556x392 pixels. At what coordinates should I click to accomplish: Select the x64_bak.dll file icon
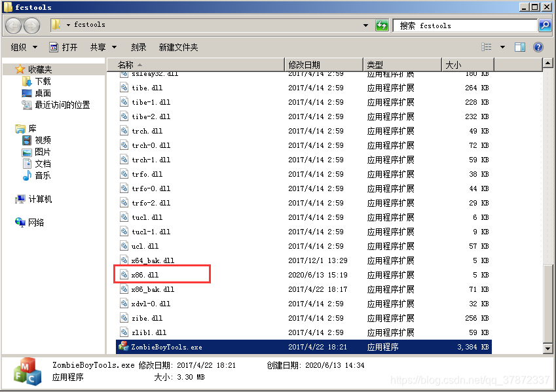(122, 260)
